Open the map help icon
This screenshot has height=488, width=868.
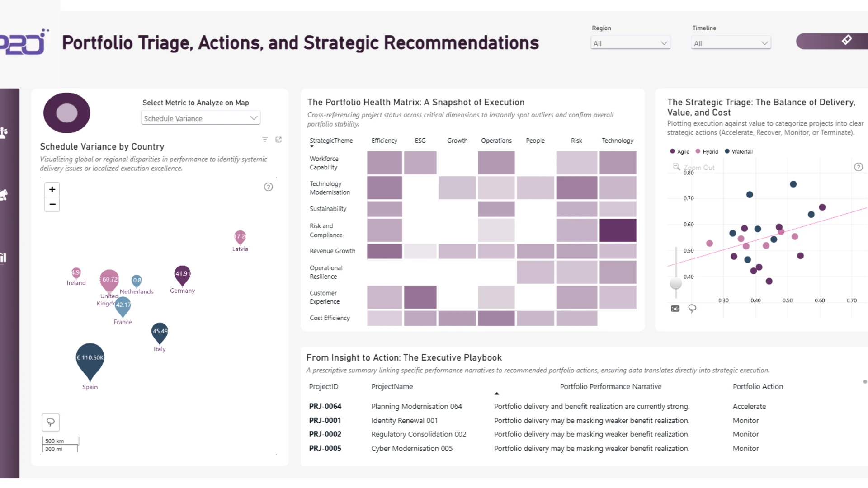click(x=269, y=187)
